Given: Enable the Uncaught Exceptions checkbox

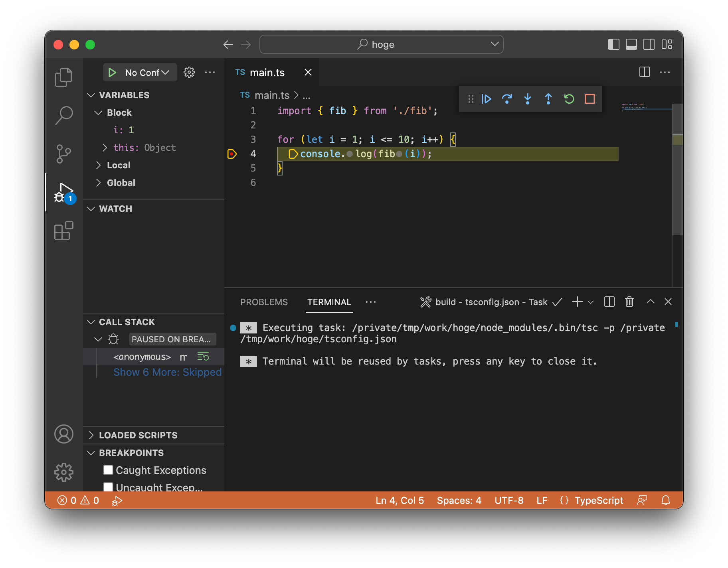Looking at the screenshot, I should click(108, 487).
